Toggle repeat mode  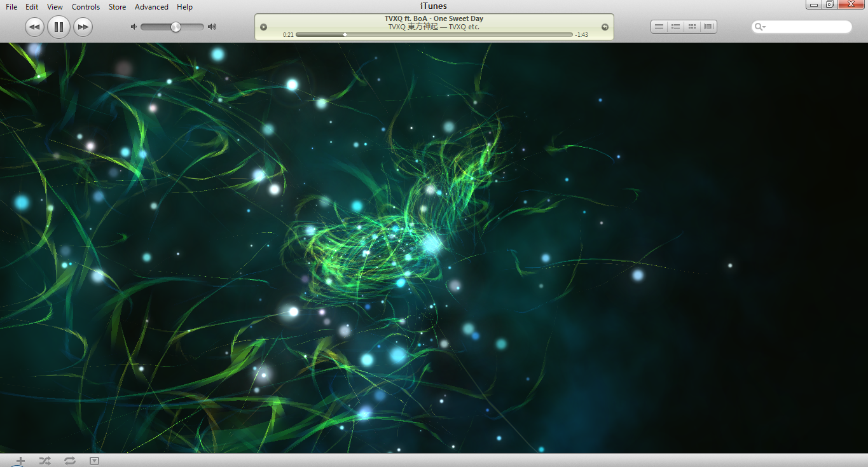70,460
